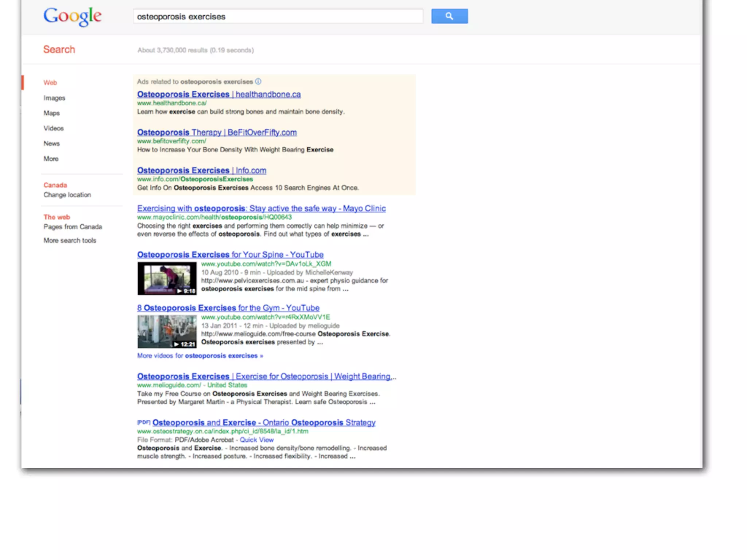Select Images in the left sidebar

point(54,98)
